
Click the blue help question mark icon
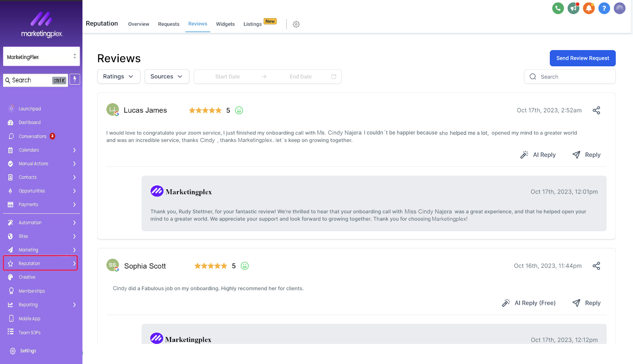604,8
